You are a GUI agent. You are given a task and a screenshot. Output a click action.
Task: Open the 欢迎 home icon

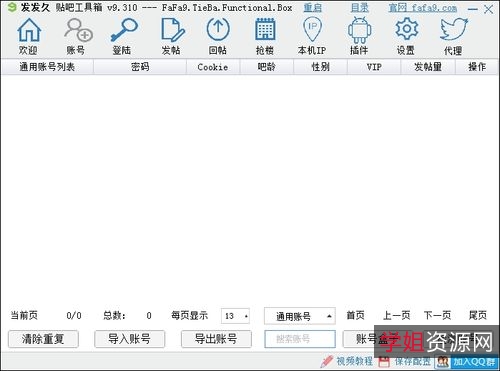pyautogui.click(x=29, y=30)
